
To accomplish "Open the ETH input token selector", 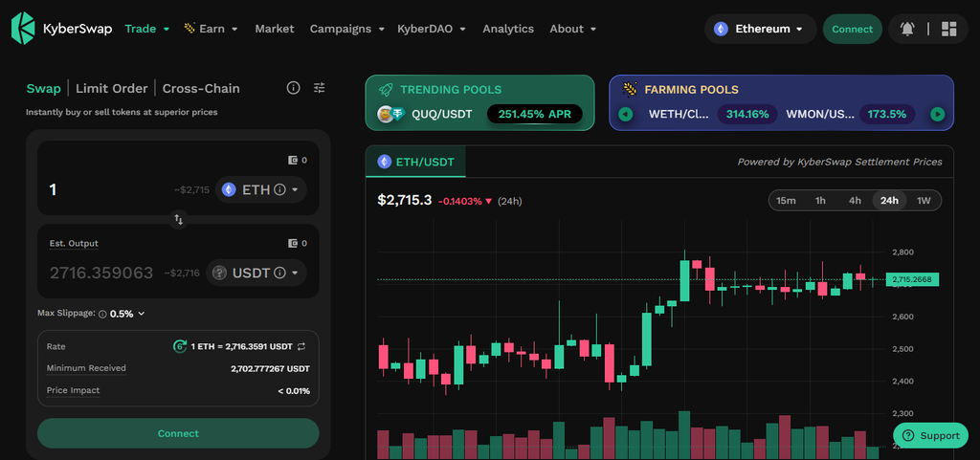I will click(x=260, y=189).
